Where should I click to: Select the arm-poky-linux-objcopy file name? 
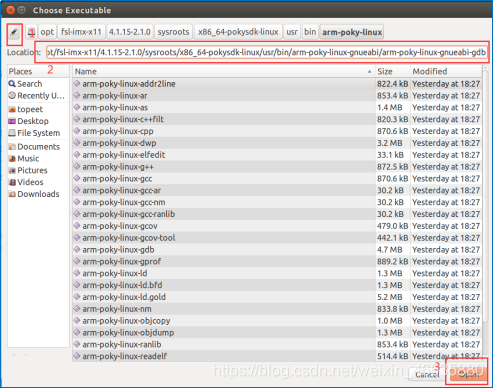126,321
